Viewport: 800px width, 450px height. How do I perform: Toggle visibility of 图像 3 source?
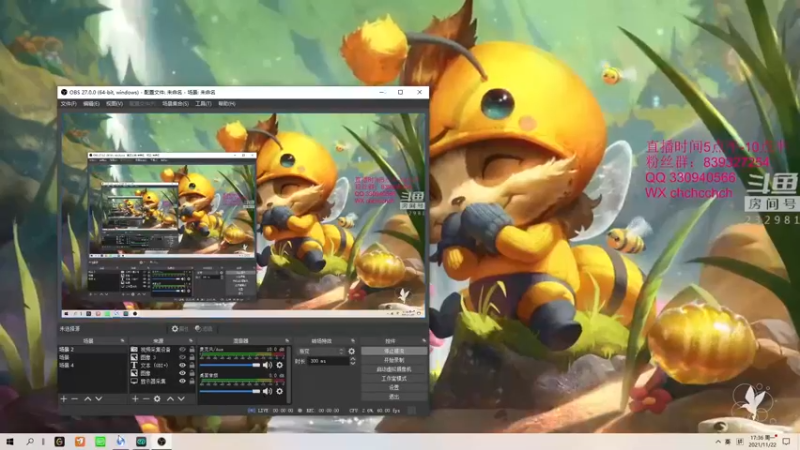[x=182, y=357]
